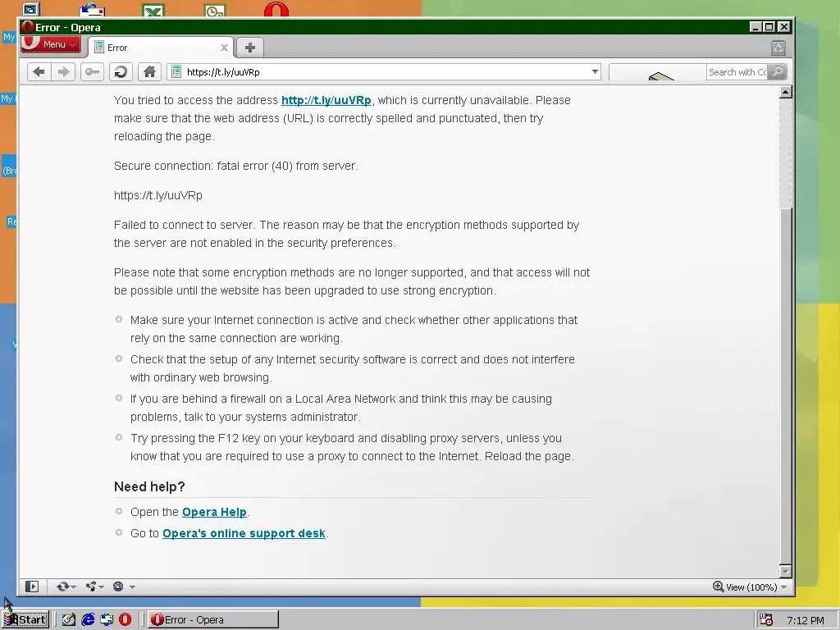Expand the Opera Turbo dropdown arrow
Image resolution: width=840 pixels, height=630 pixels.
click(x=132, y=587)
